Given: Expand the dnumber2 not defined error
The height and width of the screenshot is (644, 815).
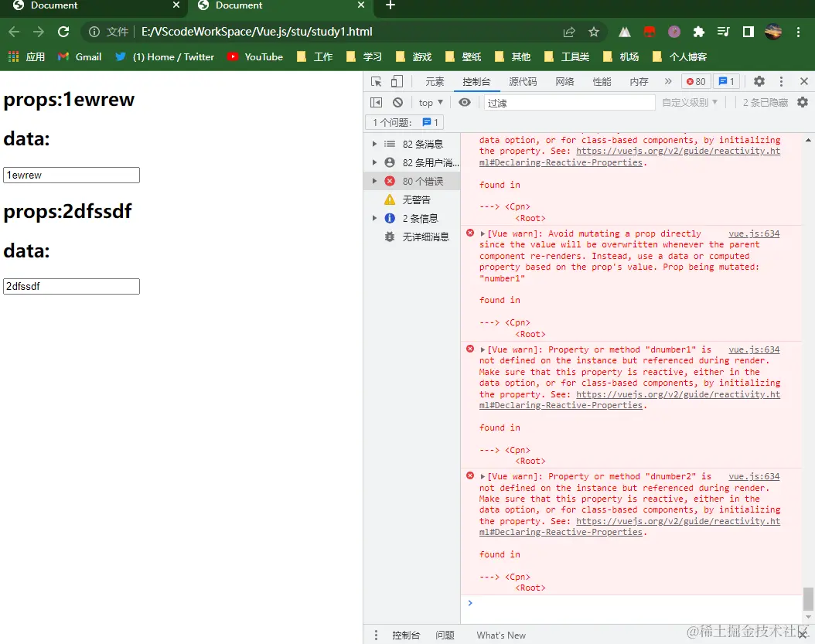Looking at the screenshot, I should 483,477.
